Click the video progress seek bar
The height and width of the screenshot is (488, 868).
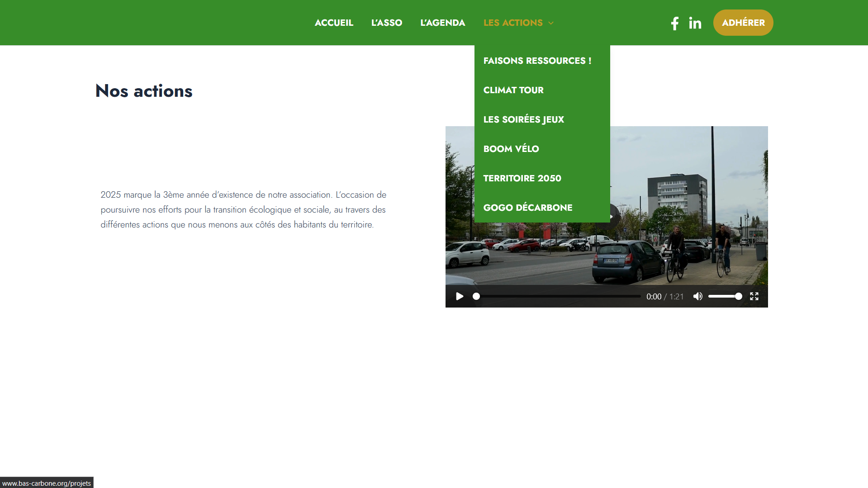coord(558,296)
